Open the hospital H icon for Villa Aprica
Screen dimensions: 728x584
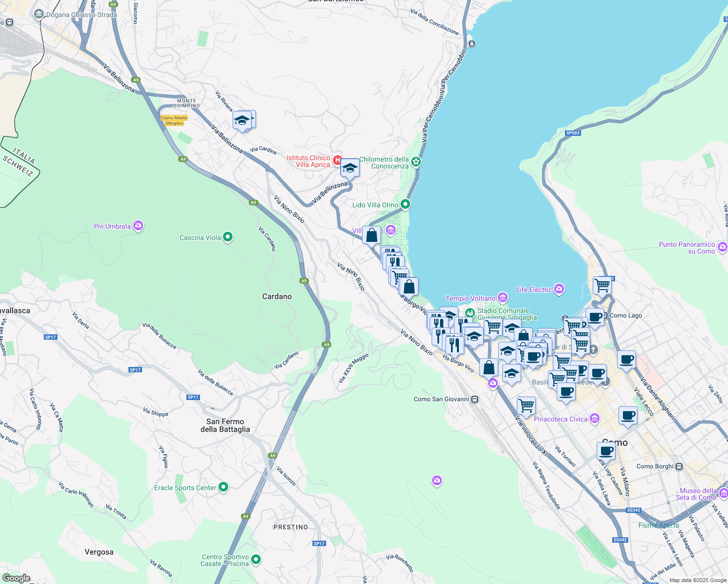click(x=337, y=160)
